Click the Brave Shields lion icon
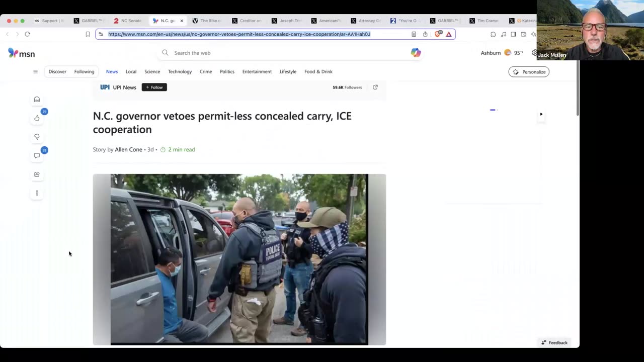Screen dimensions: 644x362 (438, 34)
